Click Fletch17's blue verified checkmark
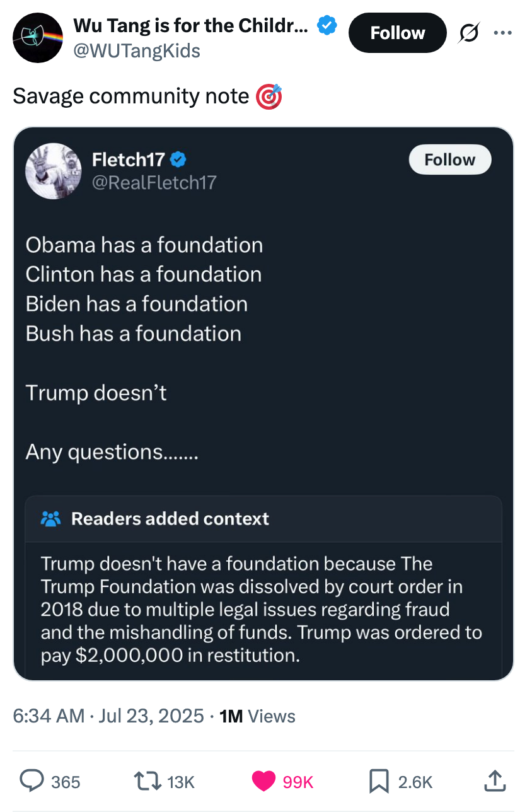Image resolution: width=532 pixels, height=812 pixels. (178, 160)
